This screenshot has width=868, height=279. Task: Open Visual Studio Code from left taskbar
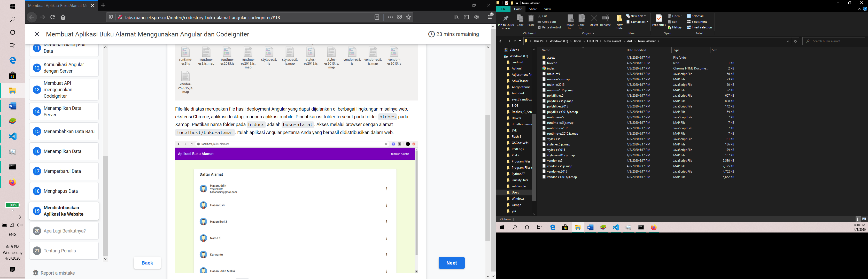(x=12, y=136)
